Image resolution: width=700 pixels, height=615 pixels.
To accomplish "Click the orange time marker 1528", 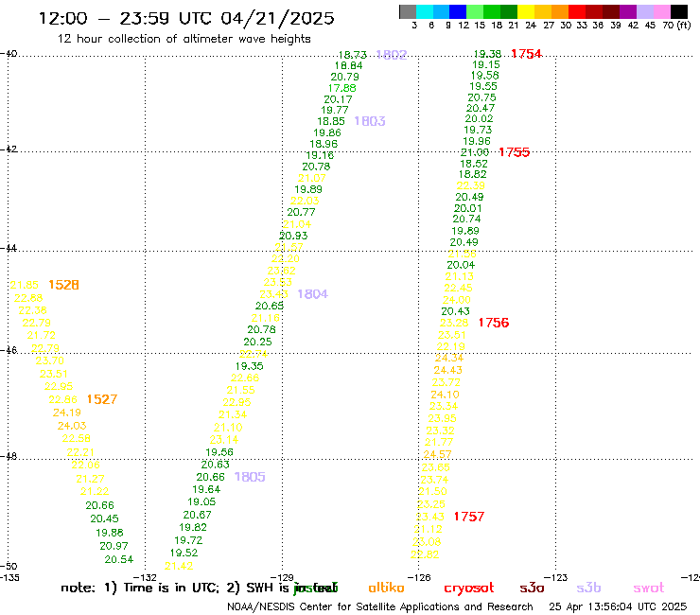I will point(63,285).
